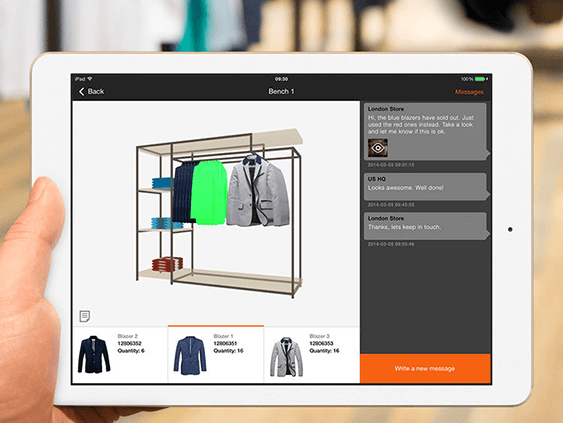The image size is (563, 423).
Task: Select the gray blazer hanging on rack
Action: 258,191
